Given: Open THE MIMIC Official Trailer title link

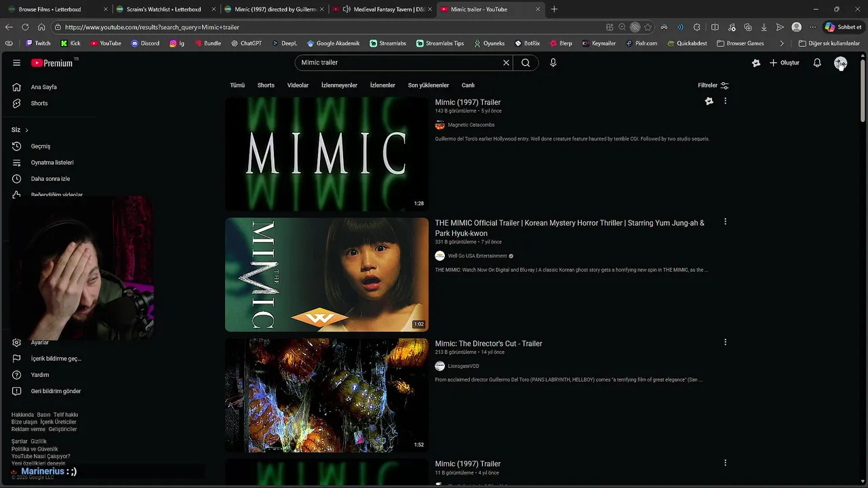Looking at the screenshot, I should pos(570,228).
